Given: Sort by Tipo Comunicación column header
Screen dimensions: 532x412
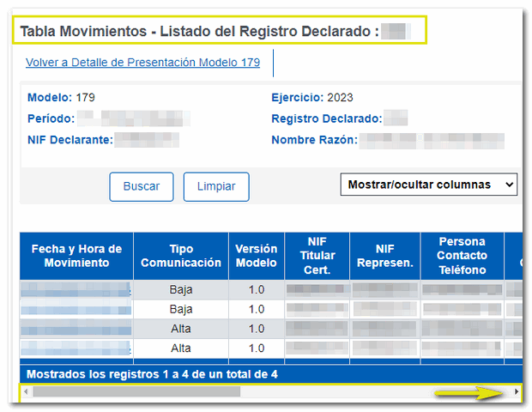Looking at the screenshot, I should point(181,256).
